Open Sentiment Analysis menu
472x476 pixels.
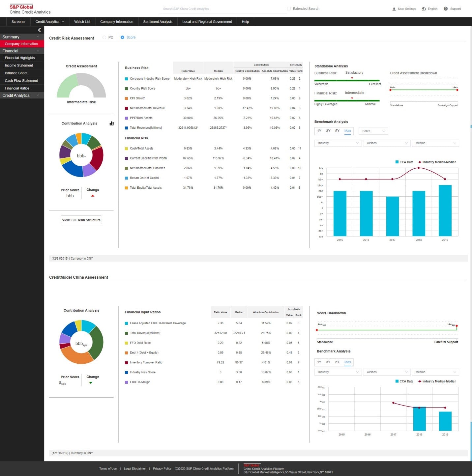tap(158, 22)
